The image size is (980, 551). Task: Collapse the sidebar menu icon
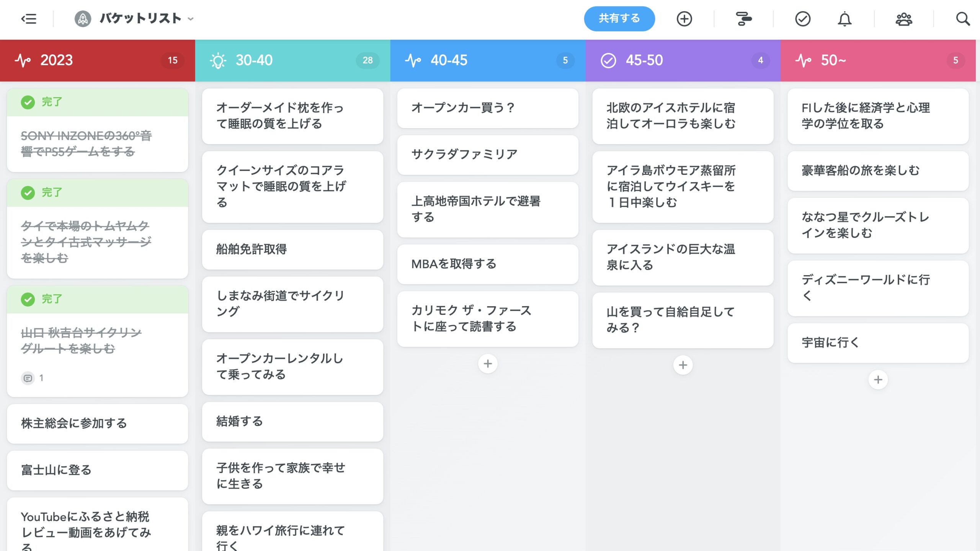coord(29,18)
